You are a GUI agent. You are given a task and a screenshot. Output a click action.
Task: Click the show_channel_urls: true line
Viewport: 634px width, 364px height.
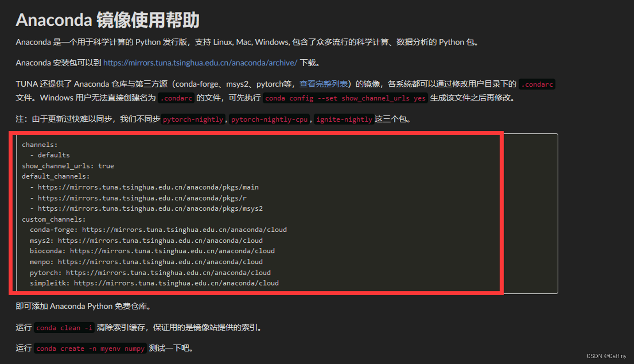click(x=68, y=166)
